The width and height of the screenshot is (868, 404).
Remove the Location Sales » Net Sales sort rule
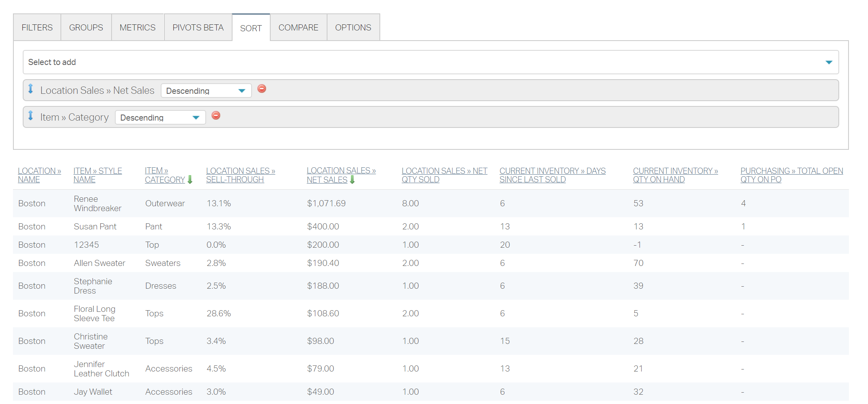pos(262,89)
